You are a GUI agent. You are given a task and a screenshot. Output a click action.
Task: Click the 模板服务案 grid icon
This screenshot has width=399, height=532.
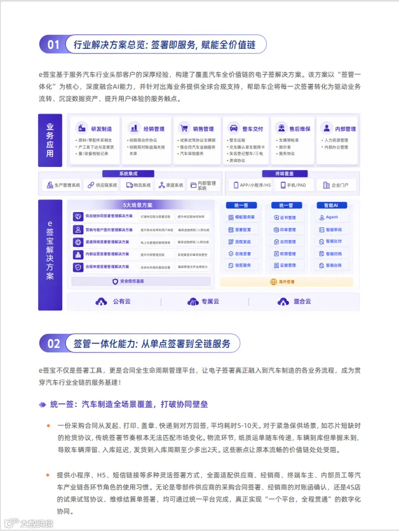point(231,217)
